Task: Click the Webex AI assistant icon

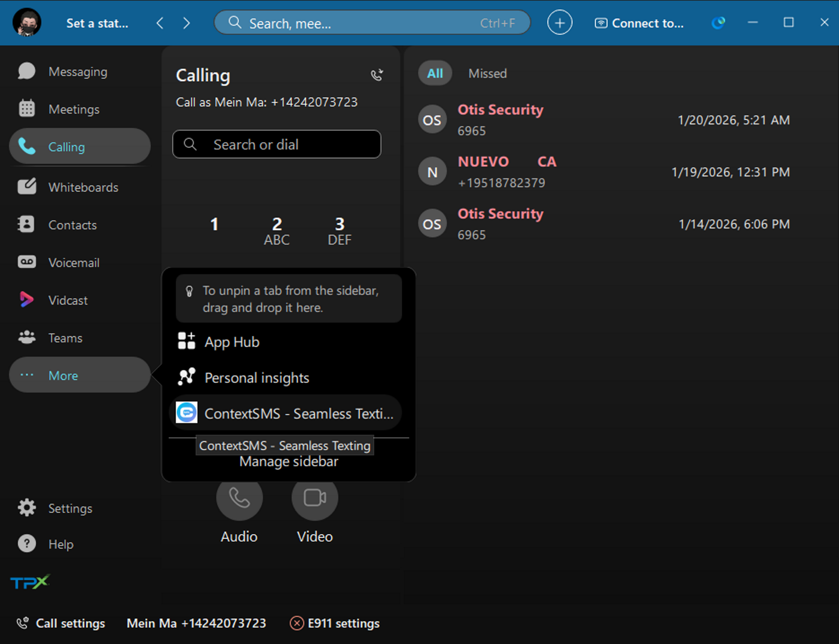Action: (718, 23)
